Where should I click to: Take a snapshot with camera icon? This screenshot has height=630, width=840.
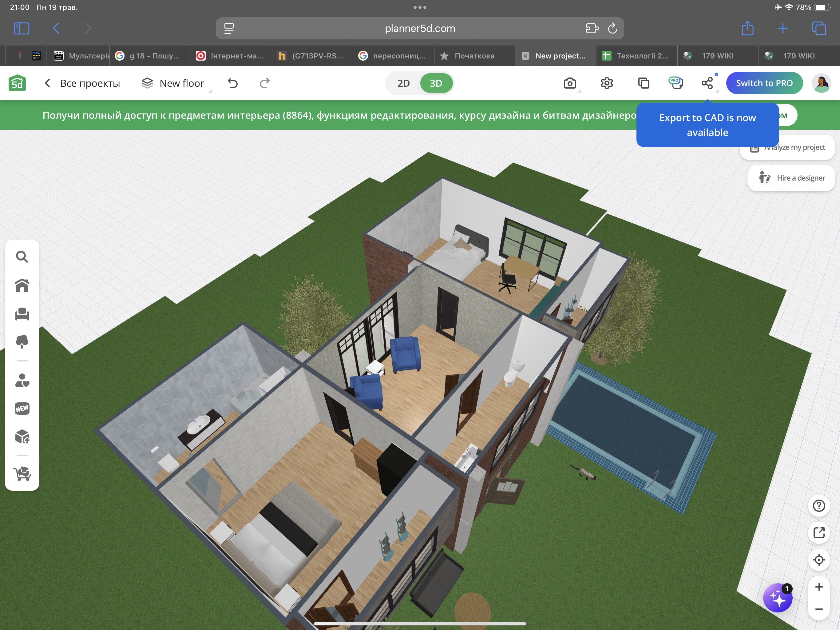pos(570,83)
